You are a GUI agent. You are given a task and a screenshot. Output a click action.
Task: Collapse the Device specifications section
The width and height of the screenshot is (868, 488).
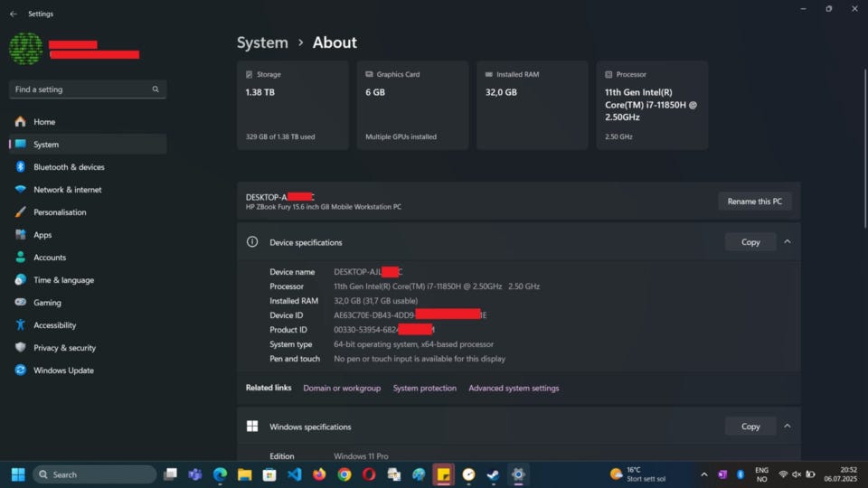pos(788,242)
